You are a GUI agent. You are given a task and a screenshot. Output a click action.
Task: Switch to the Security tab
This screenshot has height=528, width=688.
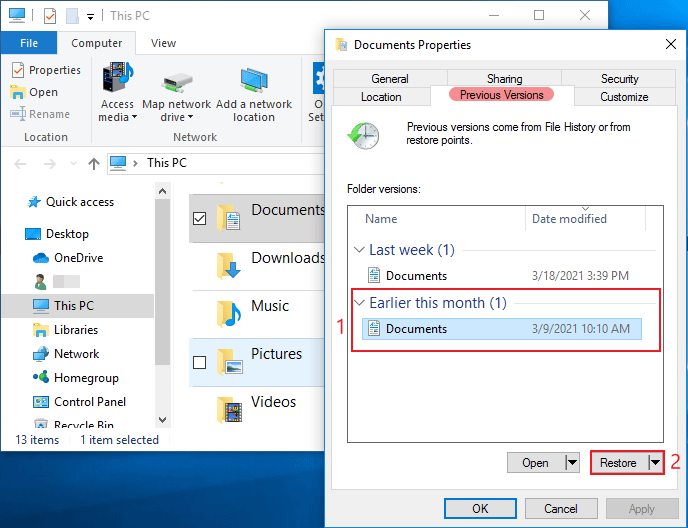619,79
